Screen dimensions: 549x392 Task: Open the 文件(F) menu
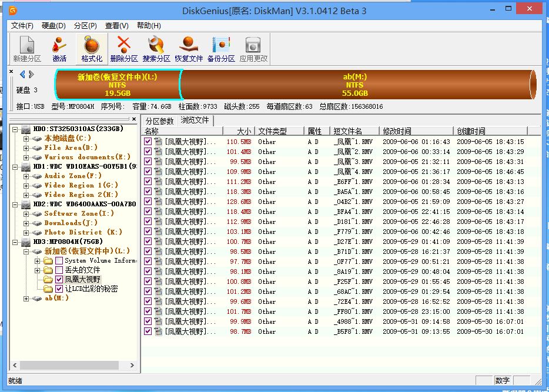tap(22, 25)
